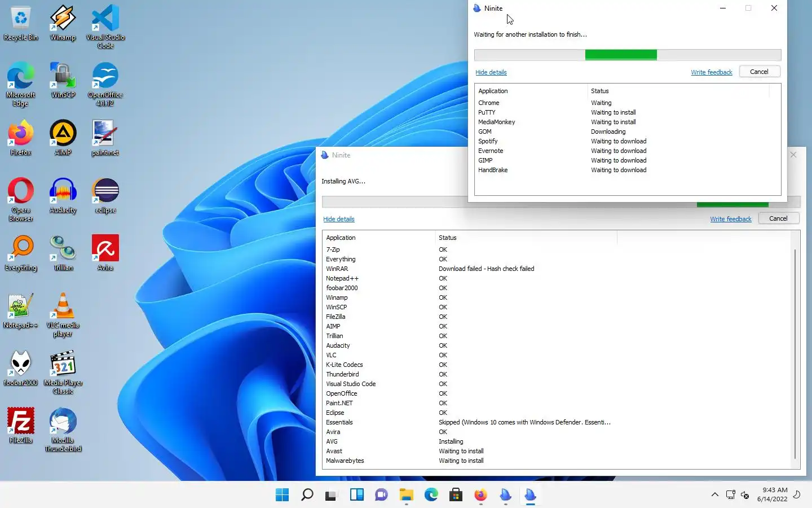Click the background Ninite installation progress bar
This screenshot has width=812, height=508.
pyautogui.click(x=561, y=202)
